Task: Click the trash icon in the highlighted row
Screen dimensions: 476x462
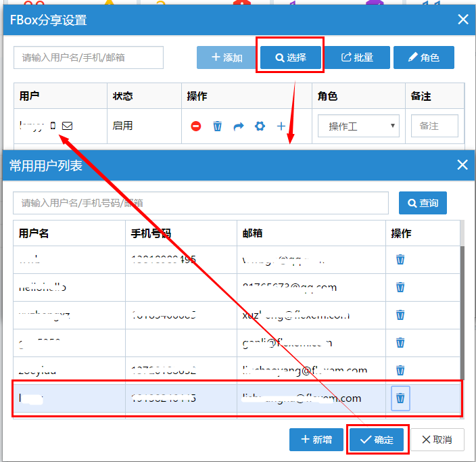Action: click(x=400, y=398)
